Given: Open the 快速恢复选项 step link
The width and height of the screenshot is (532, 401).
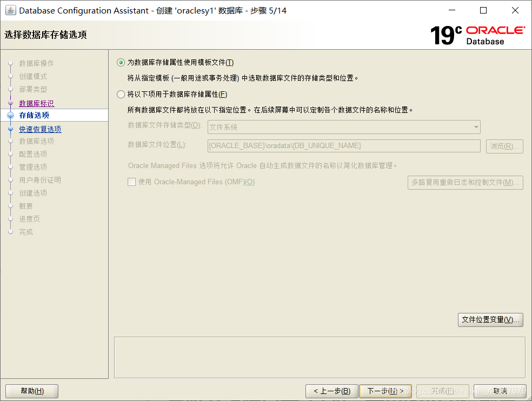Looking at the screenshot, I should click(x=40, y=129).
